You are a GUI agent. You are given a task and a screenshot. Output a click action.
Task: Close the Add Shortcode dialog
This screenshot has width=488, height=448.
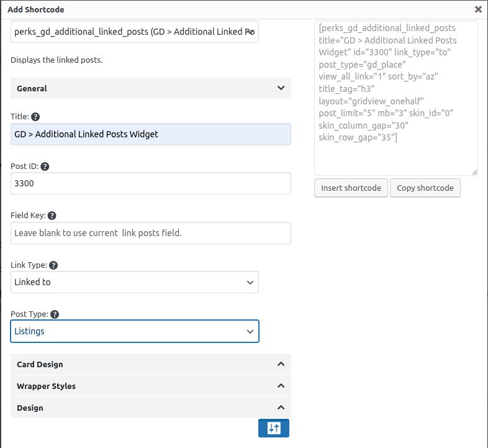[477, 9]
